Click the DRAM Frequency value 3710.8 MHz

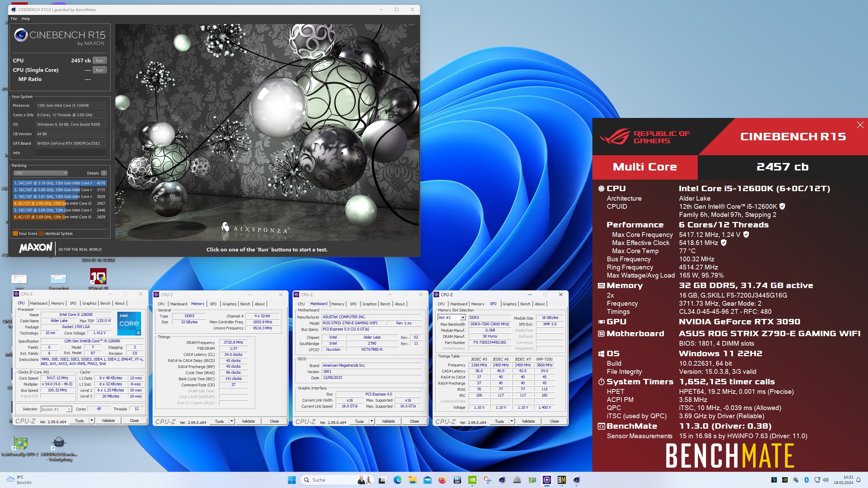point(233,342)
